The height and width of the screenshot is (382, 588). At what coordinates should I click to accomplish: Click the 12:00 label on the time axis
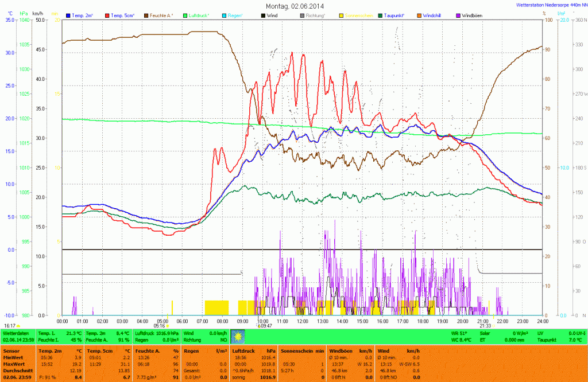click(x=301, y=321)
